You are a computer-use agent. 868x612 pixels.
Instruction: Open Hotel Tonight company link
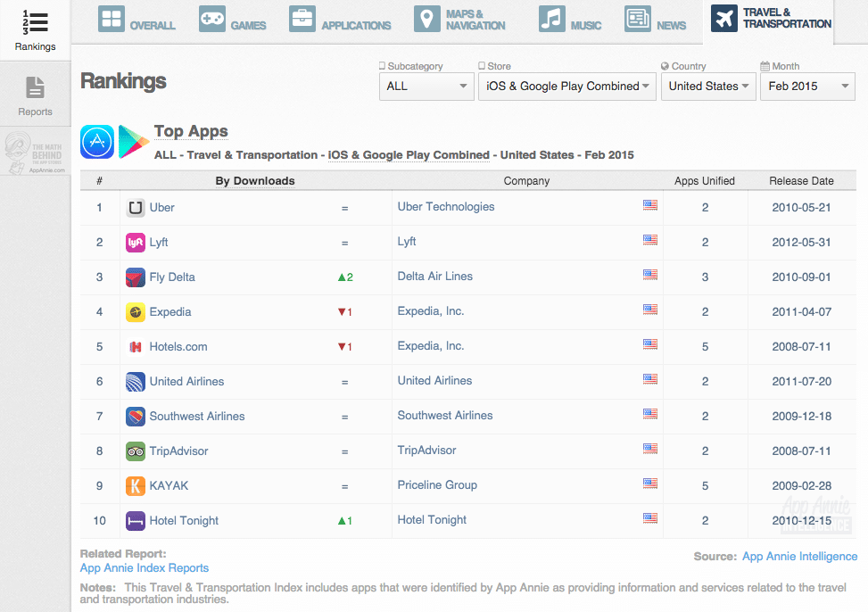pyautogui.click(x=432, y=520)
